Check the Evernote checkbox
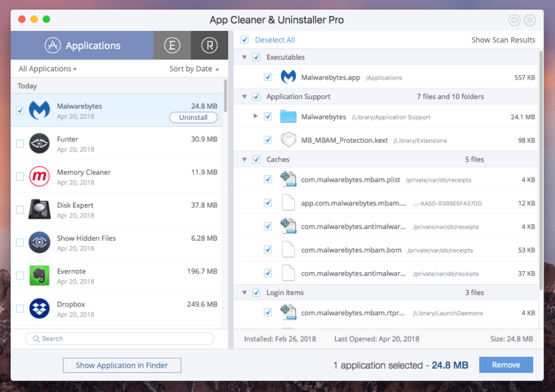 coord(20,275)
